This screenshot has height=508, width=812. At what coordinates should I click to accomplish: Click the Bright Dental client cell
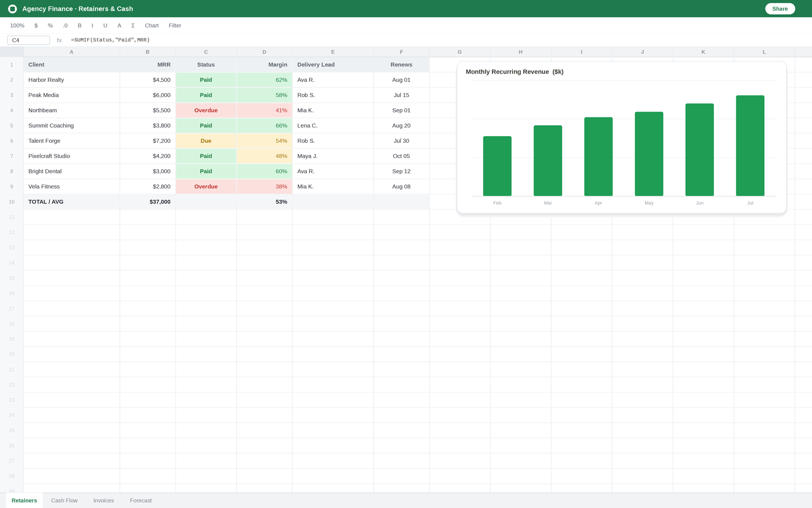(x=72, y=171)
